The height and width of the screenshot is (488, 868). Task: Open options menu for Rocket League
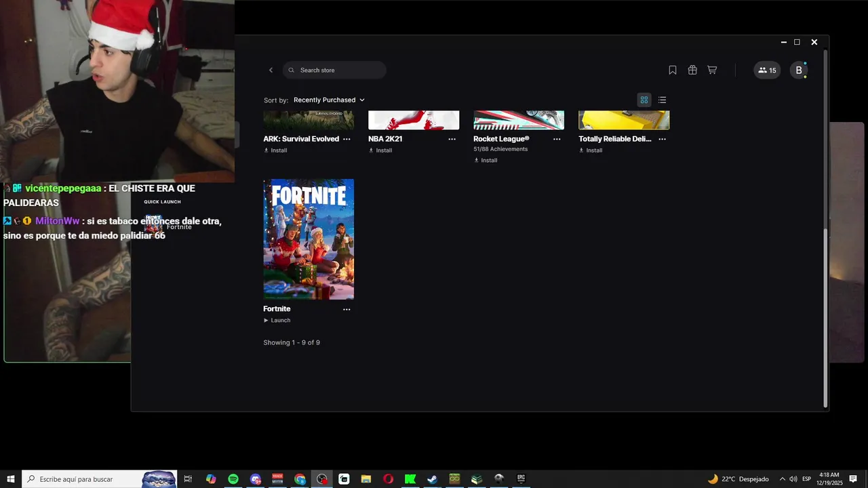pyautogui.click(x=557, y=139)
